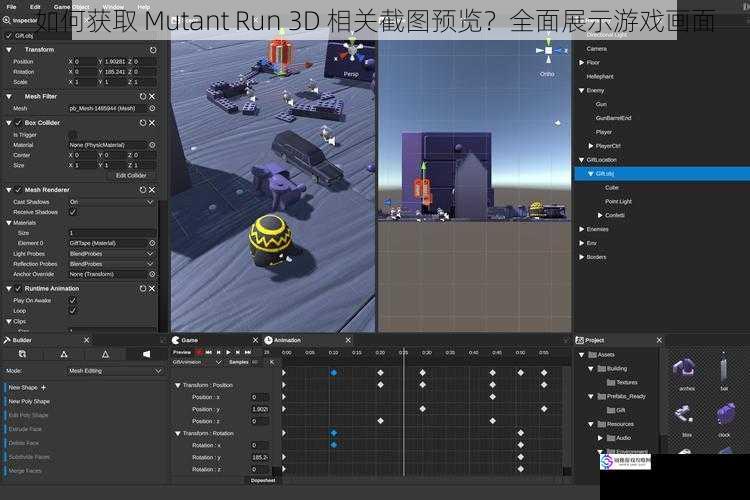Screen dimensions: 750x500
Task: Click the plus icon next to New Shape
Action: click(x=44, y=388)
